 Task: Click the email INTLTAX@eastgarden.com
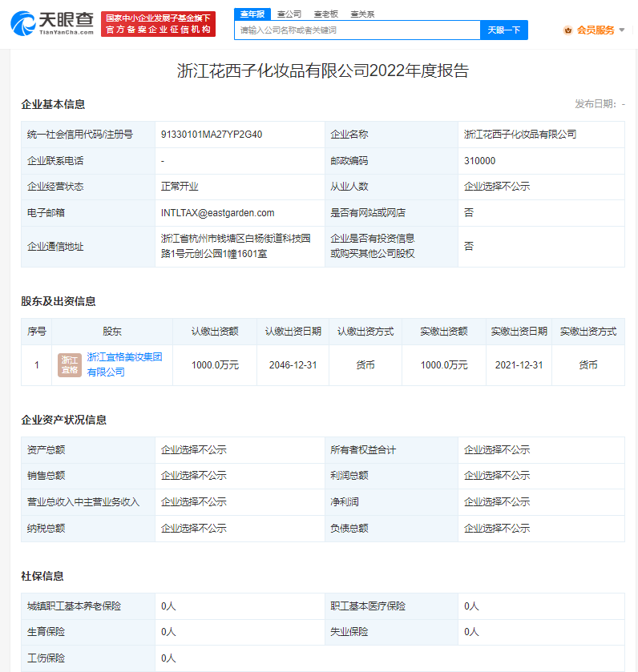coord(218,213)
